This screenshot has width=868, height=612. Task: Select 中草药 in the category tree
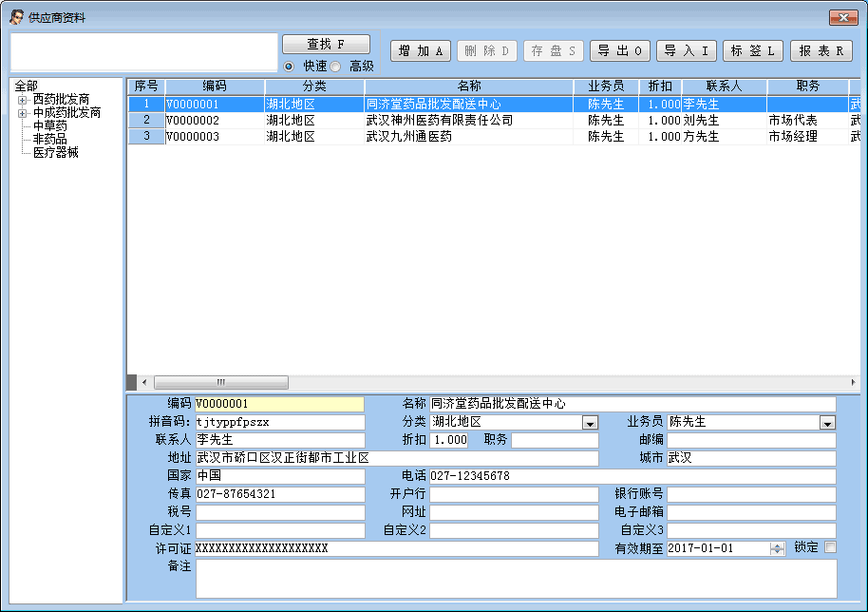click(49, 125)
